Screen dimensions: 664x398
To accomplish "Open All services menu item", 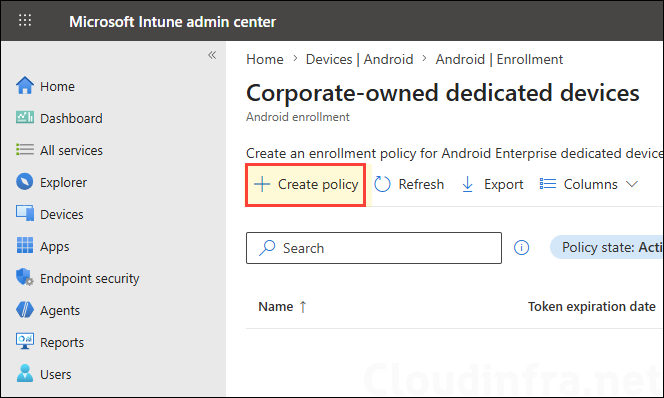I will coord(71,150).
